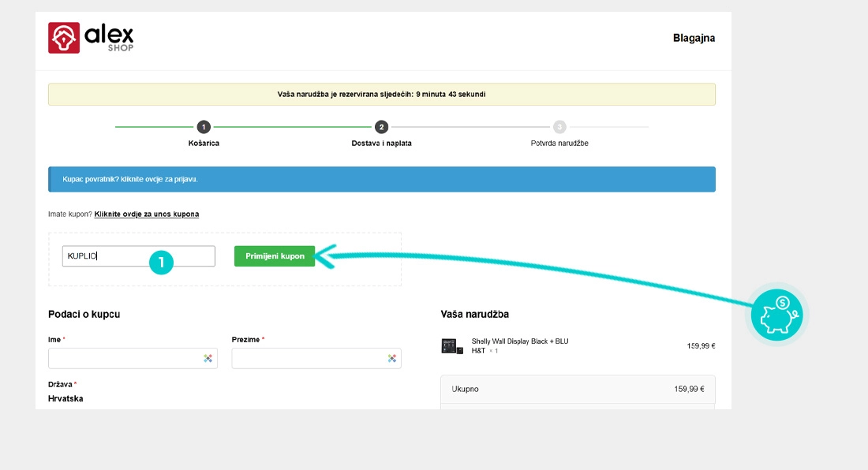Screen dimensions: 868x470
Task: Go to the Dostava i naplata step label
Action: tap(381, 144)
